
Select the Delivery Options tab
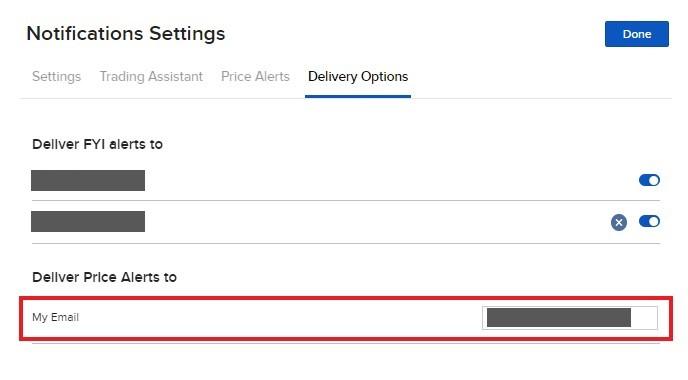pos(358,76)
